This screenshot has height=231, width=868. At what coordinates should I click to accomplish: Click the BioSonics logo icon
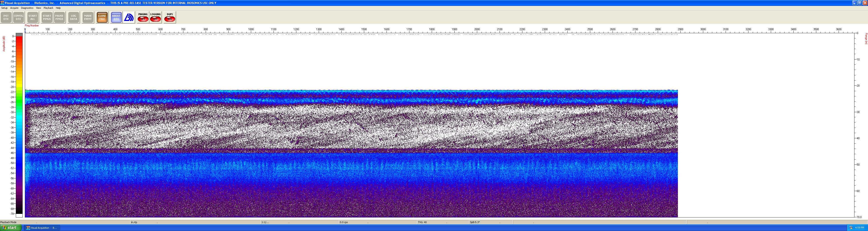[x=129, y=18]
